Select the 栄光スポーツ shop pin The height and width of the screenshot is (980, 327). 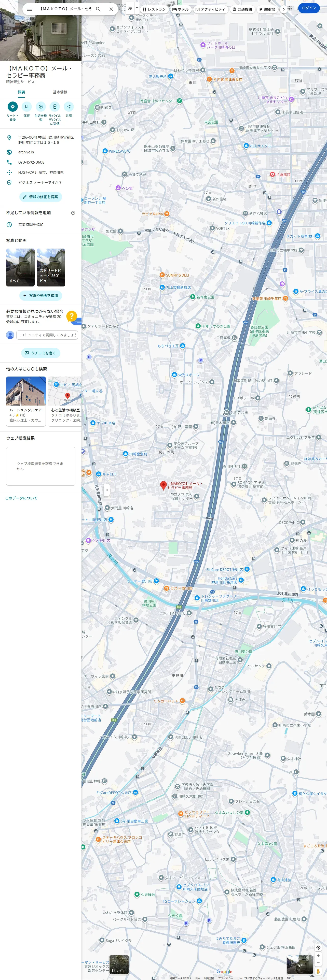pos(174,375)
